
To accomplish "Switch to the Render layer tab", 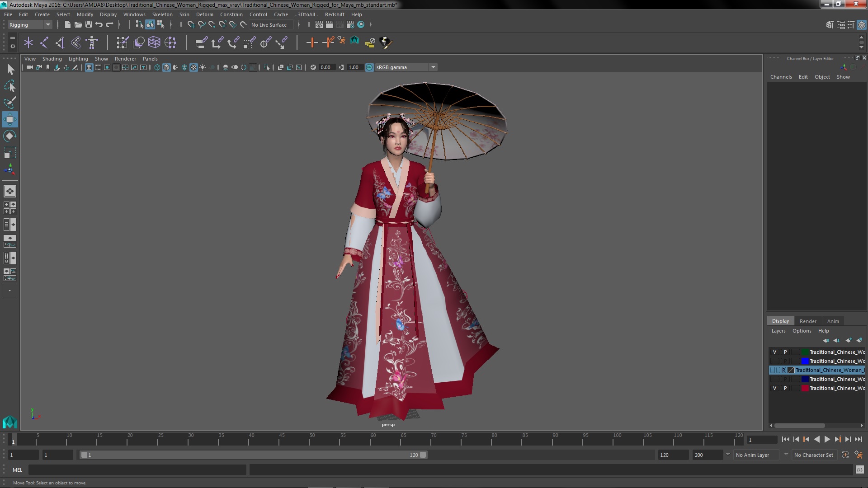I will pyautogui.click(x=808, y=321).
